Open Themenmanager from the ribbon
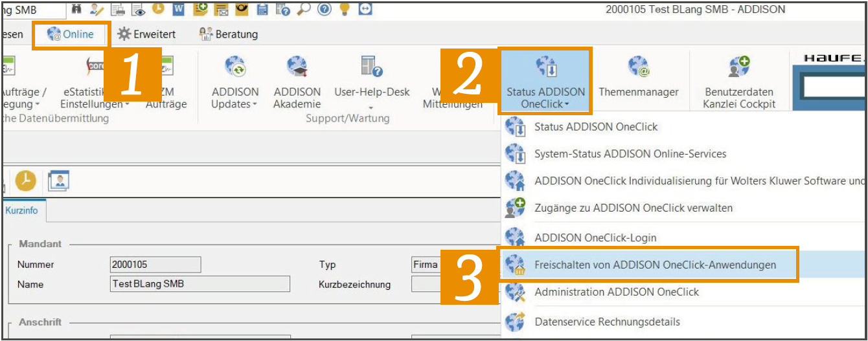 (639, 76)
